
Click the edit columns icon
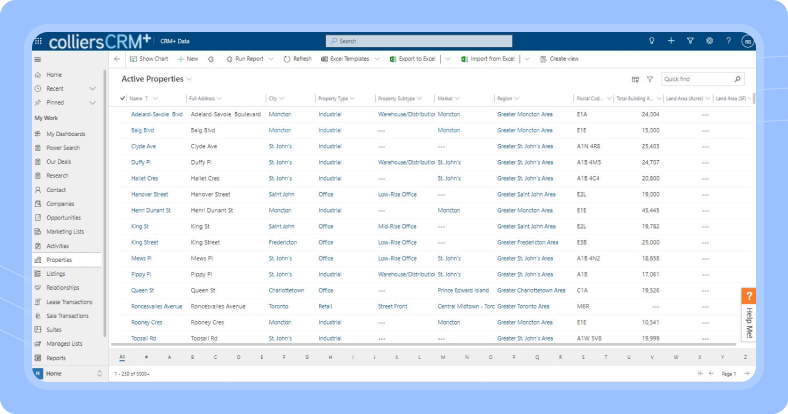[x=635, y=79]
